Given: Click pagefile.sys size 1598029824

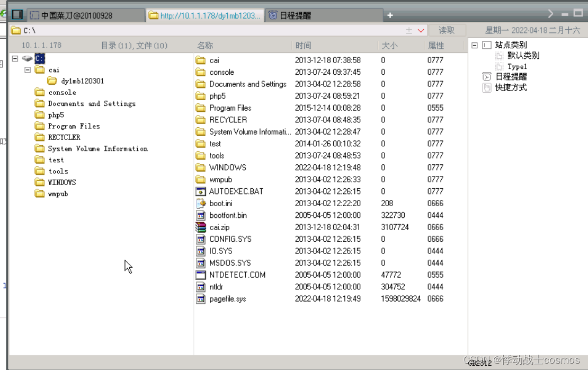Looking at the screenshot, I should click(400, 298).
